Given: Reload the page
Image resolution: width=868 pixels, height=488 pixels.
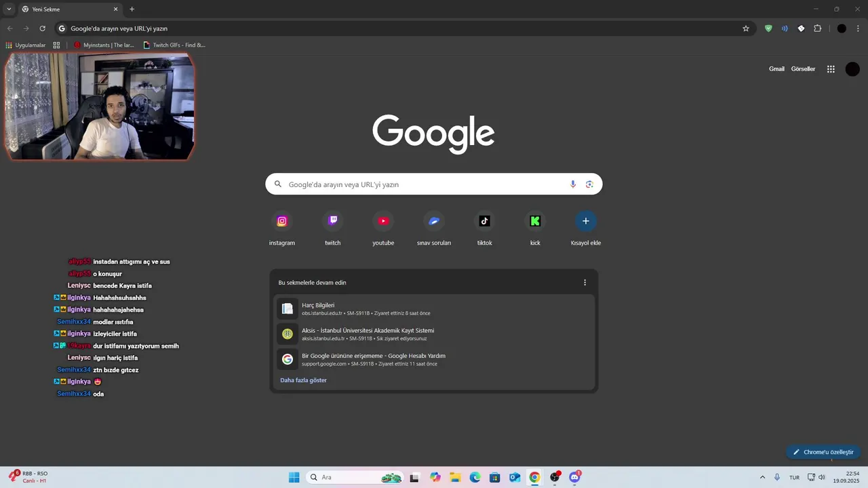Looking at the screenshot, I should pos(42,28).
